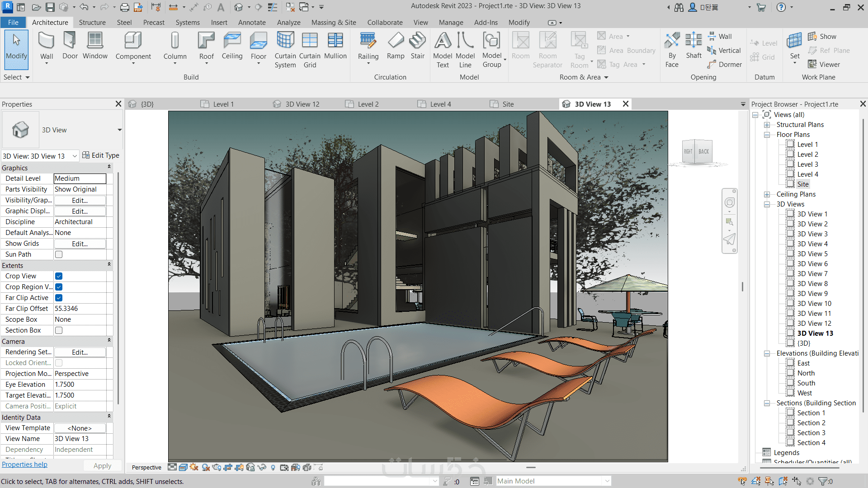Image resolution: width=868 pixels, height=488 pixels.
Task: Collapse the Floor Plans tree node
Action: click(x=767, y=135)
